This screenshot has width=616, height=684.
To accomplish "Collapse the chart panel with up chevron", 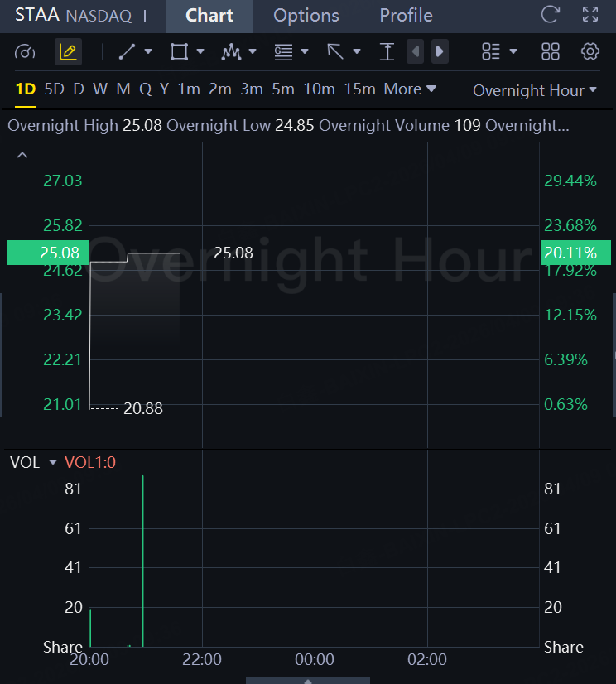I will pyautogui.click(x=22, y=155).
